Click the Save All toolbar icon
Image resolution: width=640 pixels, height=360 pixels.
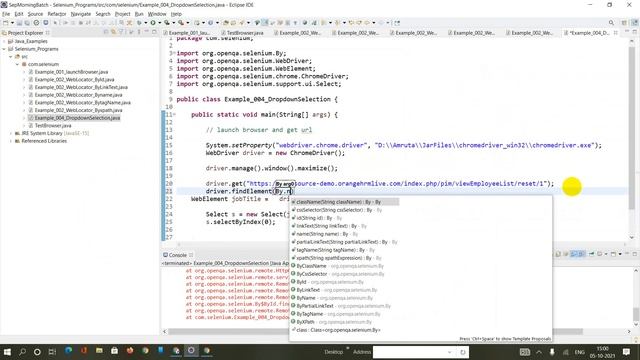coord(27,23)
